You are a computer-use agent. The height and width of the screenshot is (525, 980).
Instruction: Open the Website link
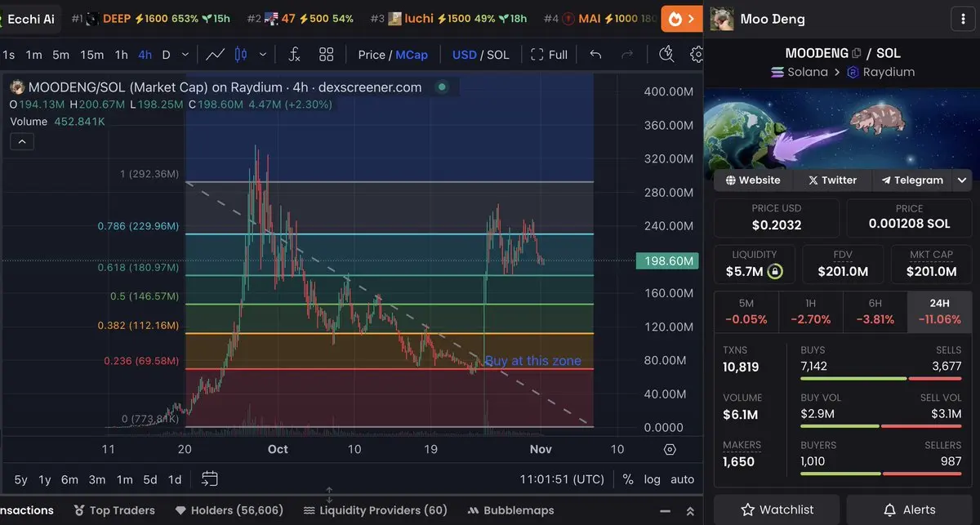click(x=752, y=180)
